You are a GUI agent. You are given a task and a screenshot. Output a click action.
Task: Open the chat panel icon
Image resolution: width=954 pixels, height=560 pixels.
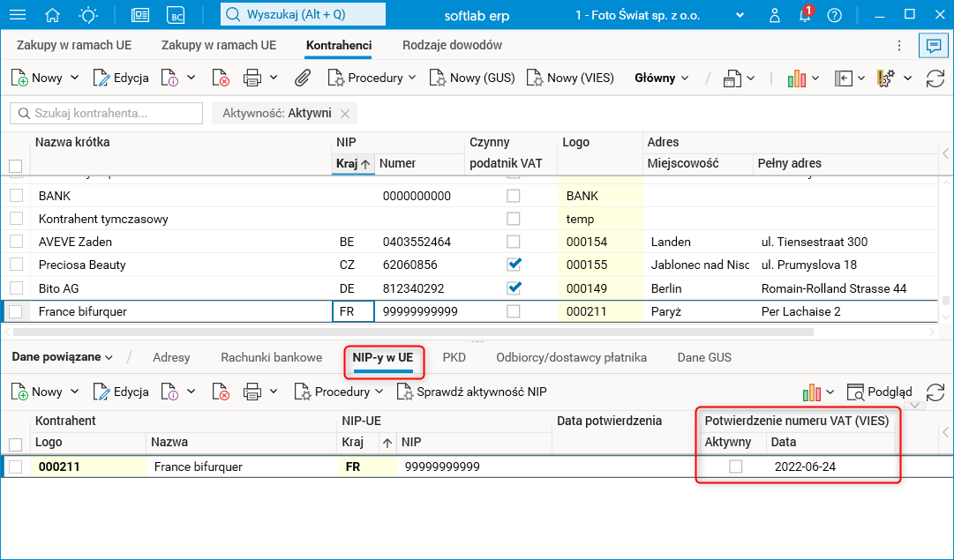[x=930, y=46]
